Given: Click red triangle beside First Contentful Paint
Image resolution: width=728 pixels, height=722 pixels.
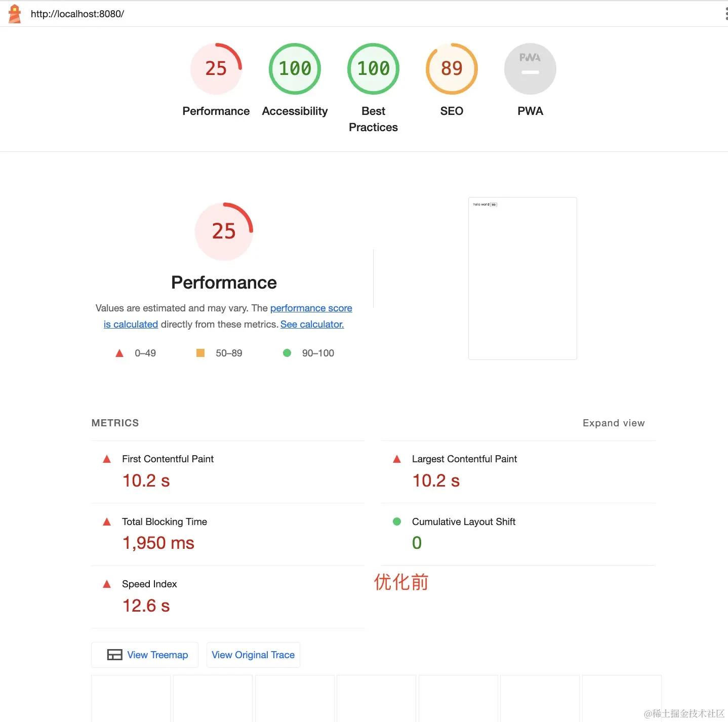Looking at the screenshot, I should coord(107,459).
